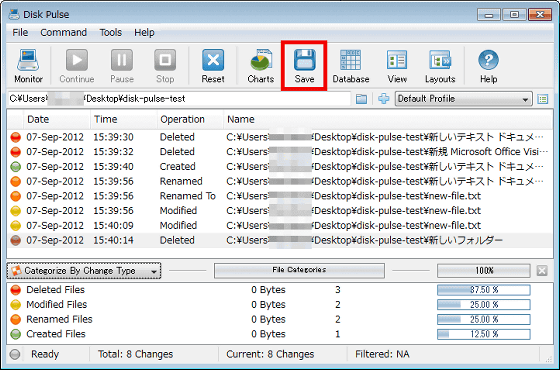
Task: Stop monitoring with the Stop icon
Action: point(165,66)
